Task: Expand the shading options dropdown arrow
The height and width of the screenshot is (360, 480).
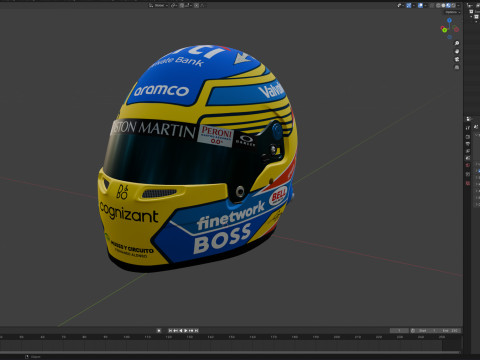Action: coord(458,5)
